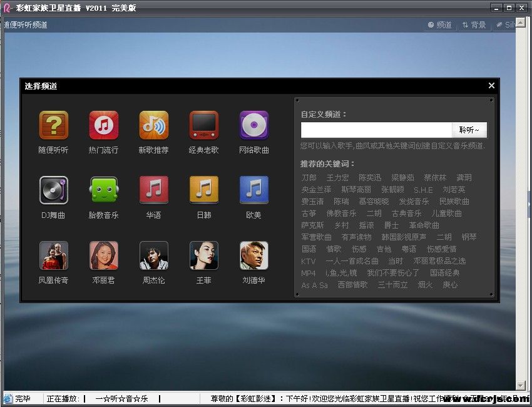The height and width of the screenshot is (407, 532).
Task: Select the 网络歌曲 disc icon
Action: (x=254, y=125)
